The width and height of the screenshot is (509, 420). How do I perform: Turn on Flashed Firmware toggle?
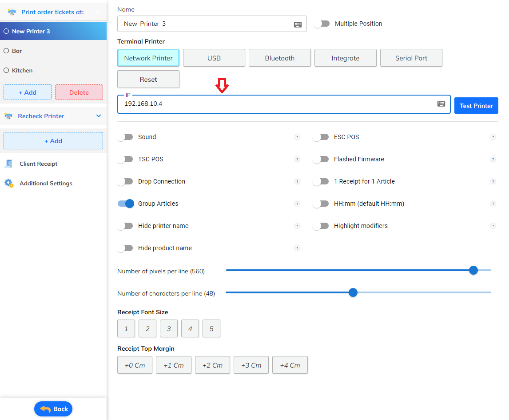pos(321,159)
